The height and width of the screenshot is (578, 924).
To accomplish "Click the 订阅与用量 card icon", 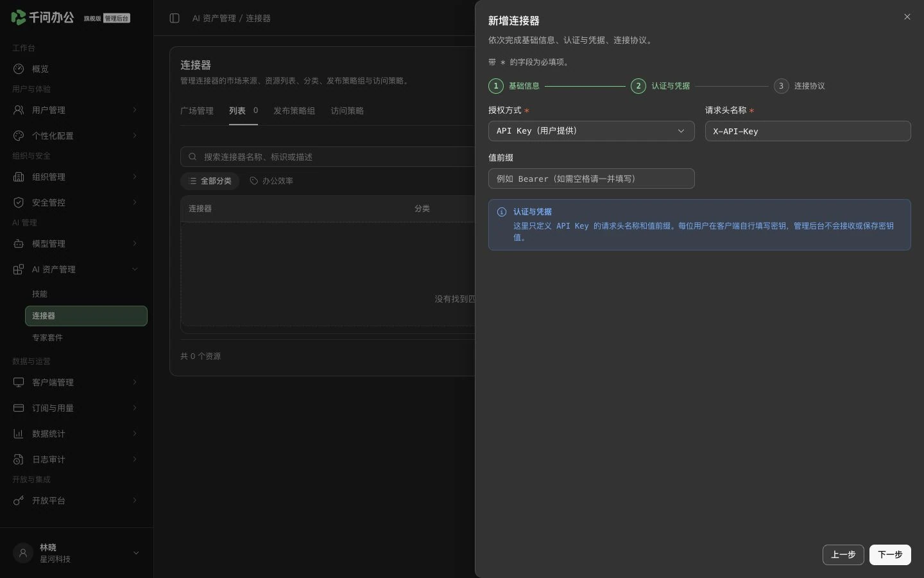I will click(19, 408).
